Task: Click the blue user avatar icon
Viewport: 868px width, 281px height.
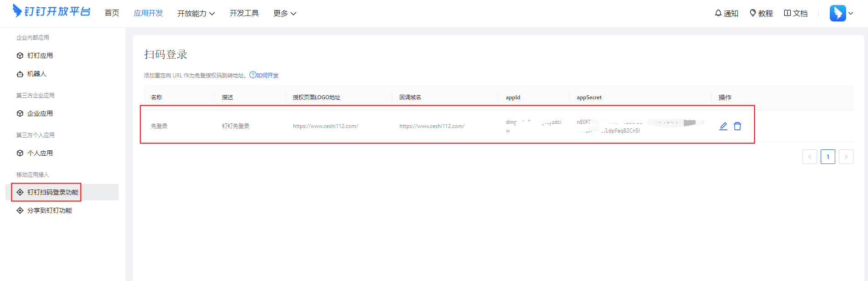Action: (x=838, y=13)
